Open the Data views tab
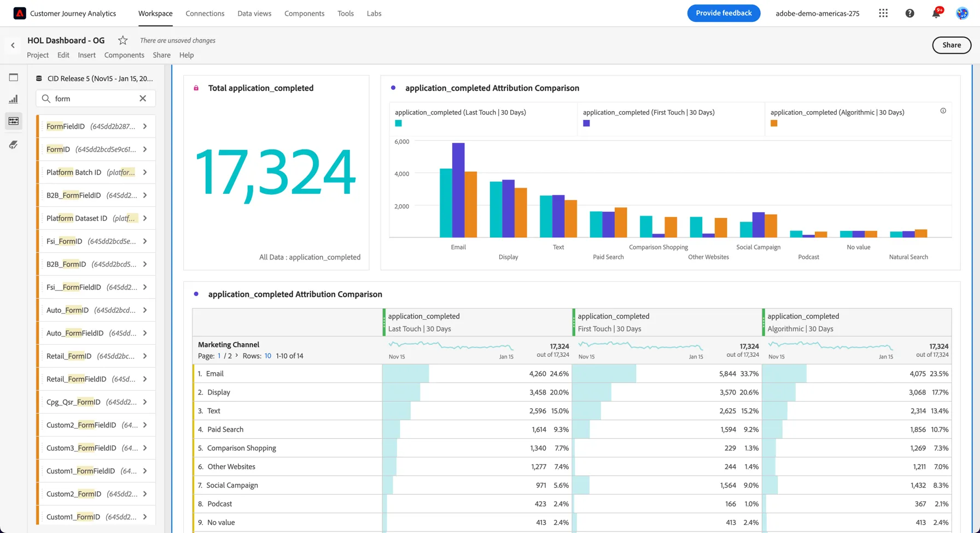Image resolution: width=980 pixels, height=533 pixels. (254, 13)
